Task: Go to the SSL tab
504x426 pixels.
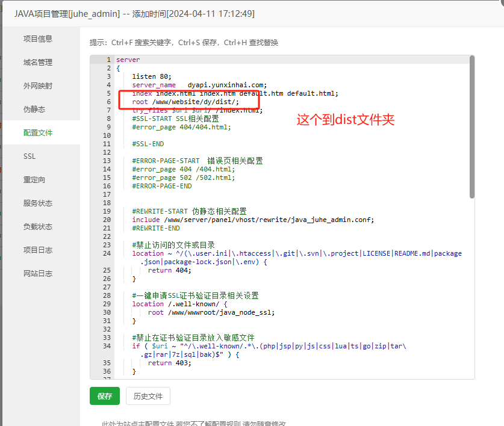Action: [x=30, y=156]
